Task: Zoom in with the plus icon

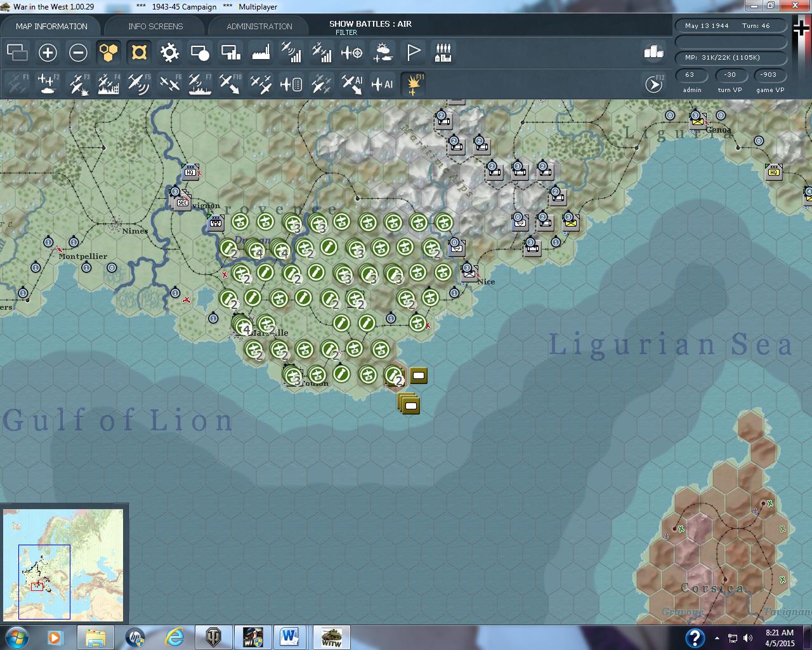Action: pos(48,53)
